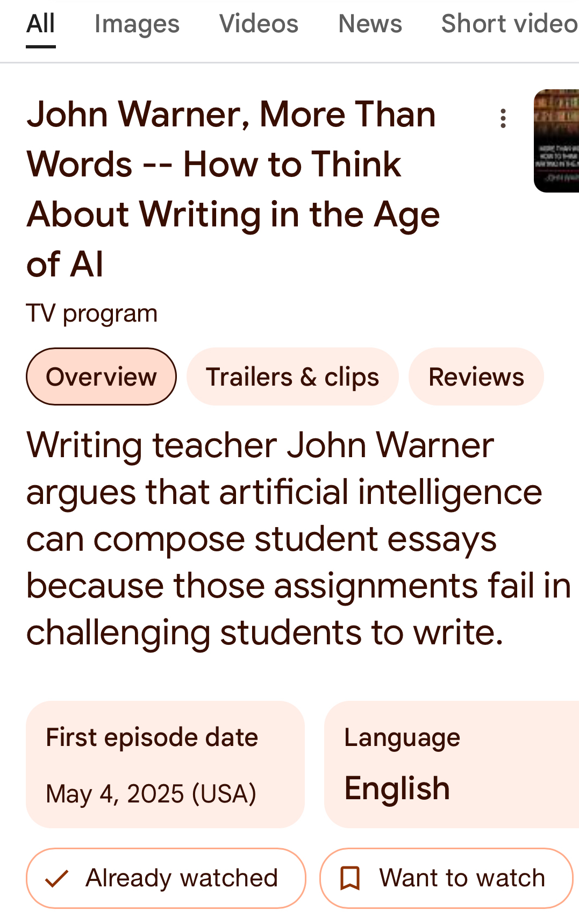Select the Overview chip
This screenshot has width=579, height=924.
pos(101,376)
